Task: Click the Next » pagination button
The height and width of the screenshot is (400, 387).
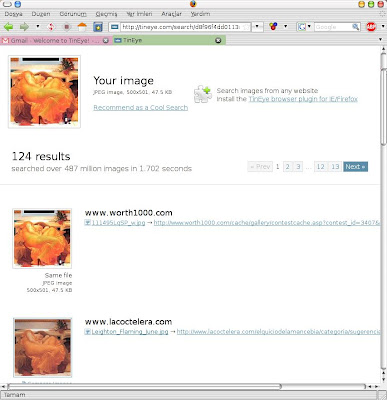Action: point(356,167)
